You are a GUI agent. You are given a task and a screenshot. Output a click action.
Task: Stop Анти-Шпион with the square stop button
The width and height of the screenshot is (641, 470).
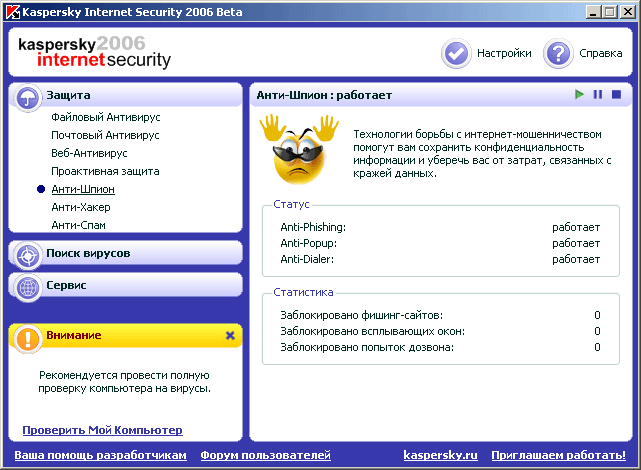click(x=616, y=94)
